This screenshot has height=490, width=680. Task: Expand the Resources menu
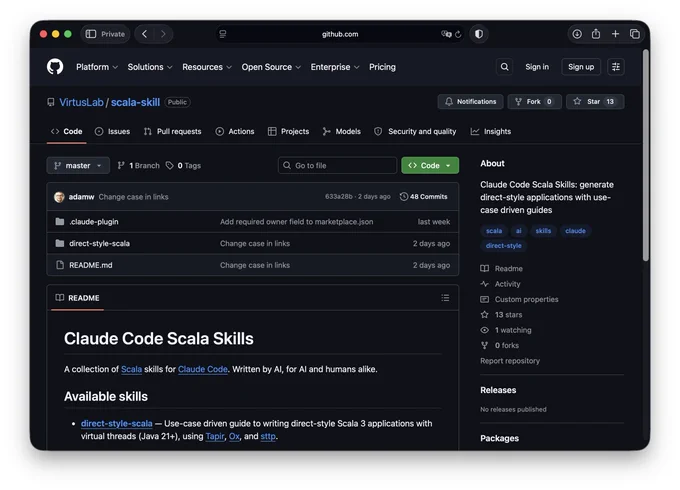[207, 67]
